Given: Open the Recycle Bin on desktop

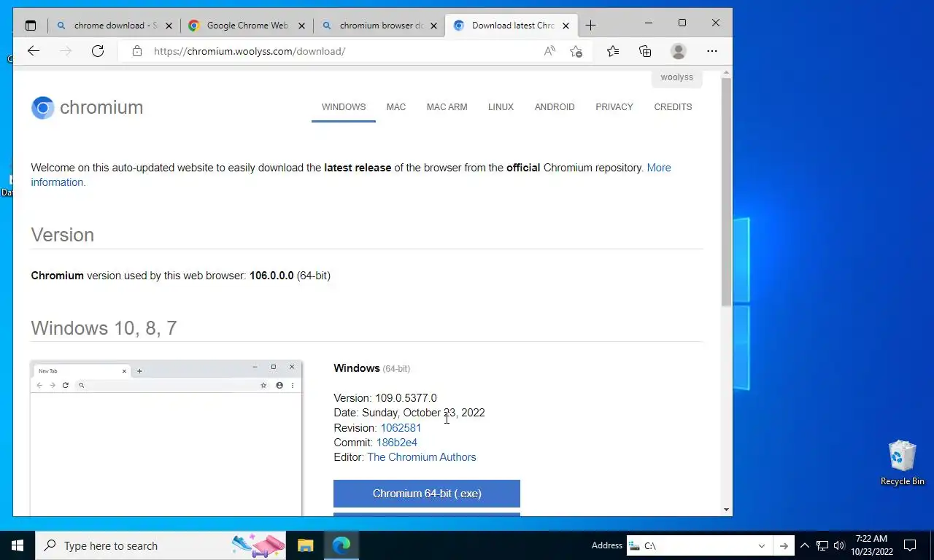Looking at the screenshot, I should tap(902, 462).
